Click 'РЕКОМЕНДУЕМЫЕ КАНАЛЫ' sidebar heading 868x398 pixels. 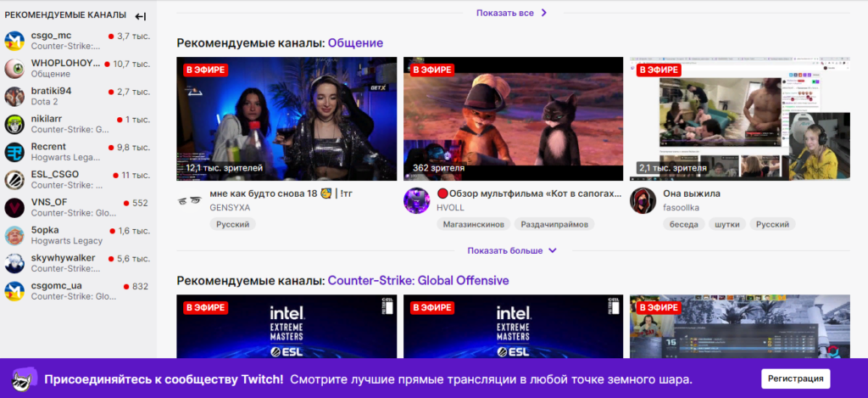(65, 15)
